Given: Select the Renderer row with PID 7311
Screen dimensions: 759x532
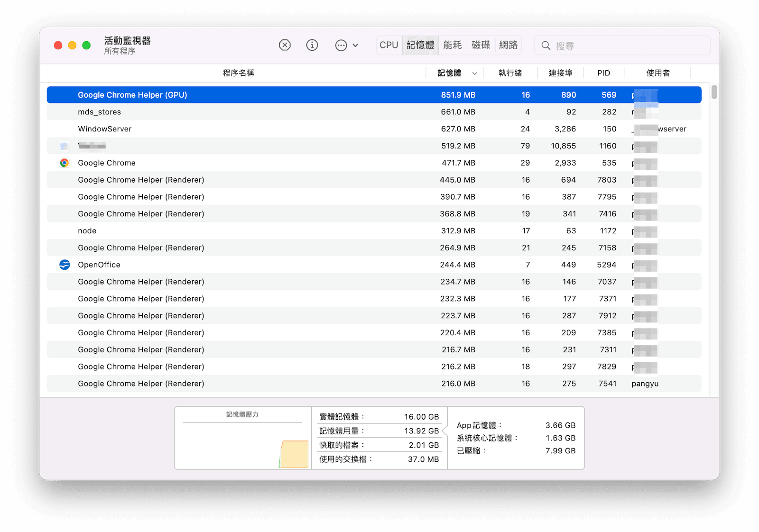Looking at the screenshot, I should pyautogui.click(x=374, y=350).
